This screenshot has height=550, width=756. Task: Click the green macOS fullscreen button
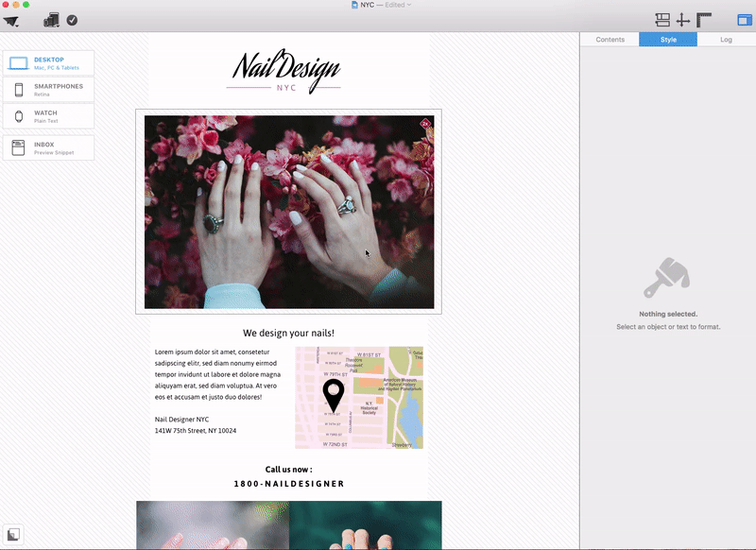pyautogui.click(x=26, y=5)
